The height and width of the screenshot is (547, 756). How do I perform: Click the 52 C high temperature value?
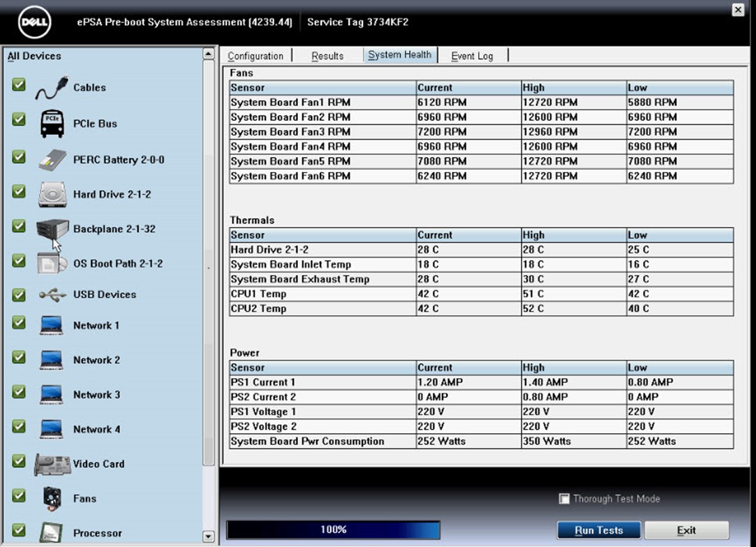pyautogui.click(x=533, y=309)
